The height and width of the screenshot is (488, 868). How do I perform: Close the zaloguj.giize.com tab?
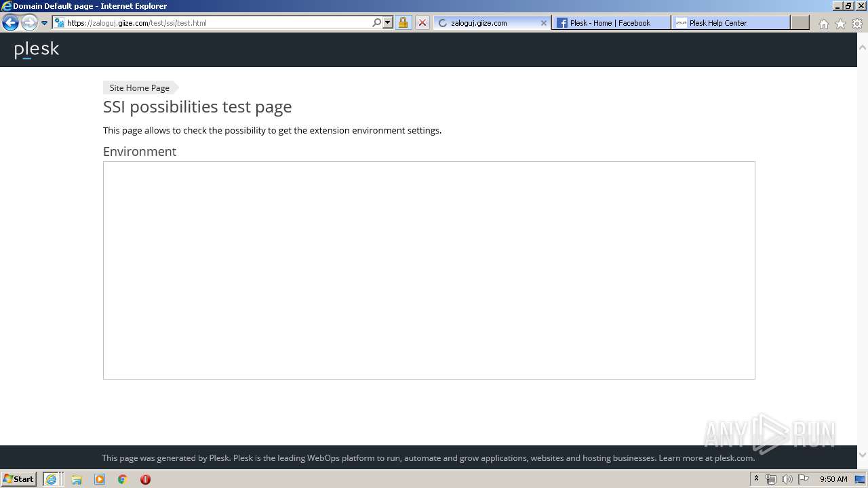click(543, 22)
